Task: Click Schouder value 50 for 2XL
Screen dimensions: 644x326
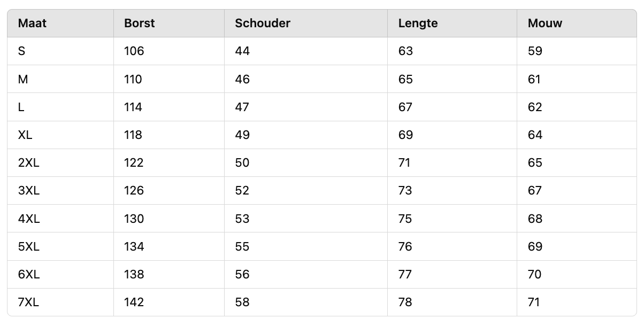Action: point(242,163)
